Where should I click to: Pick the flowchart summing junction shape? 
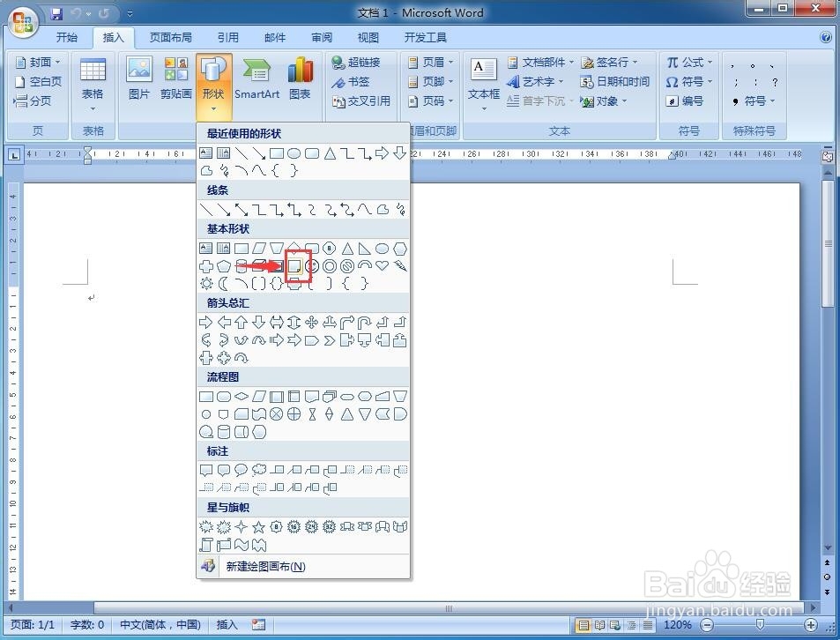[277, 414]
